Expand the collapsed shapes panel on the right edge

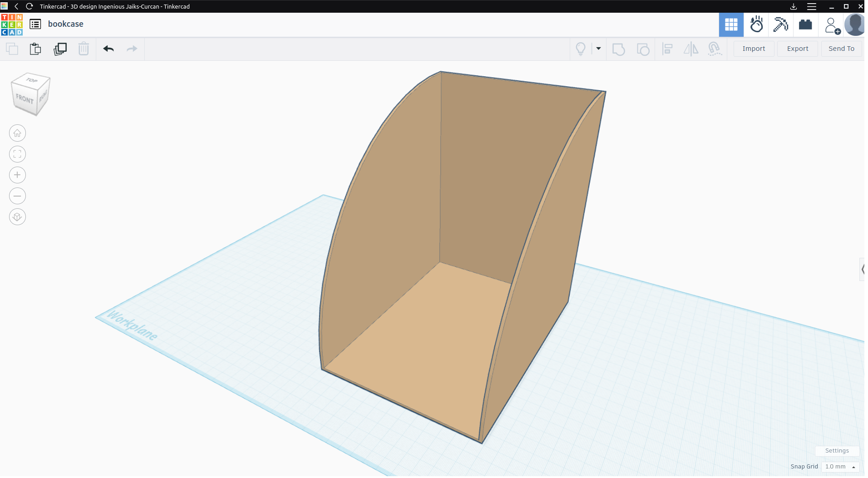[x=862, y=269]
